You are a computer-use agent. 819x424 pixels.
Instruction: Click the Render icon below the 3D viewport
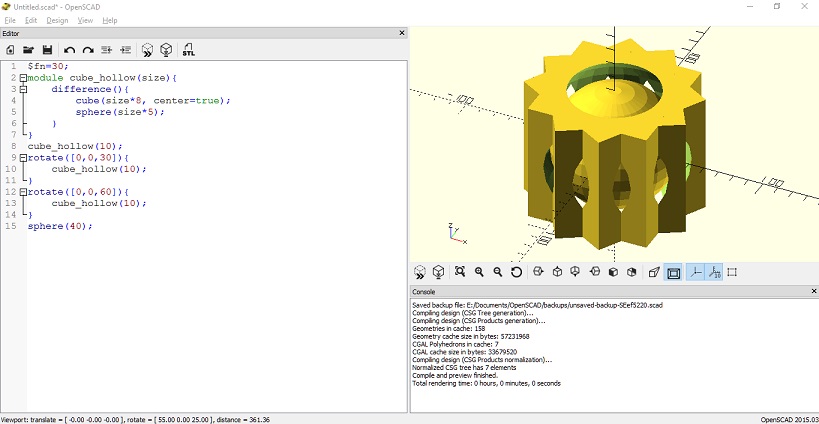tap(438, 272)
